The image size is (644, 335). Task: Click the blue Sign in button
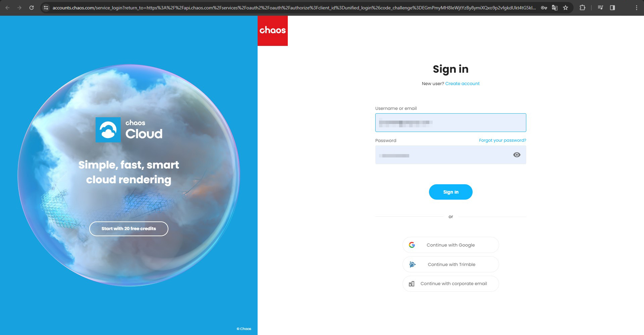tap(450, 192)
